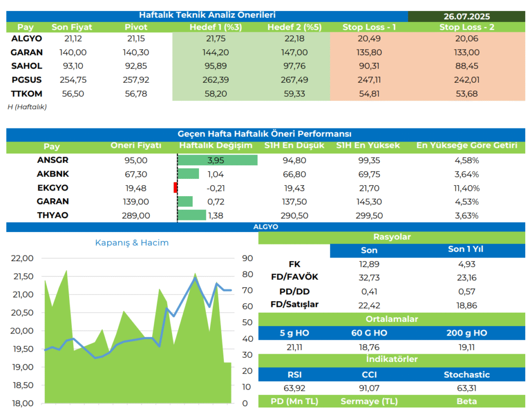
Task: Click the CCI value "91,07"
Action: click(x=369, y=388)
